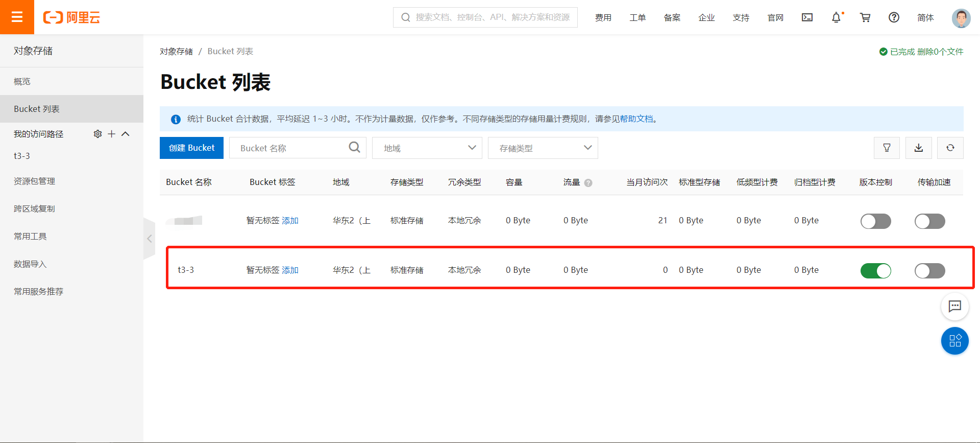Open 支持 in top navigation
The image size is (980, 443).
pos(741,17)
